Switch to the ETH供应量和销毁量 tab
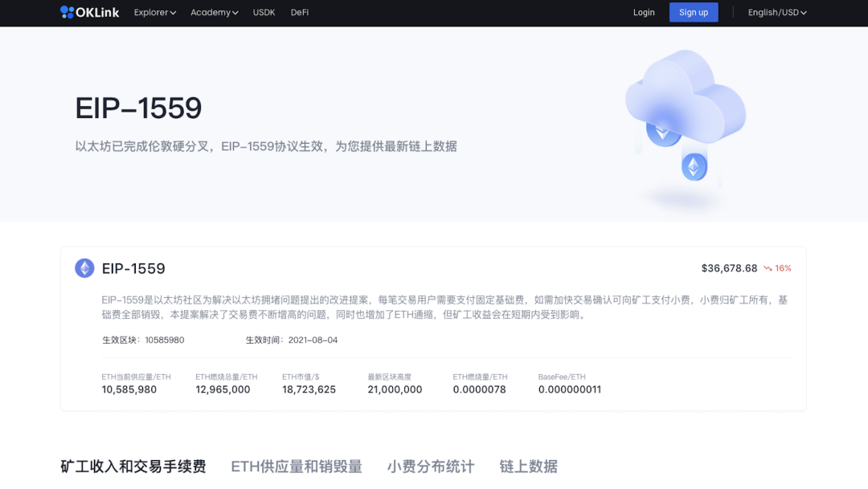 tap(297, 467)
